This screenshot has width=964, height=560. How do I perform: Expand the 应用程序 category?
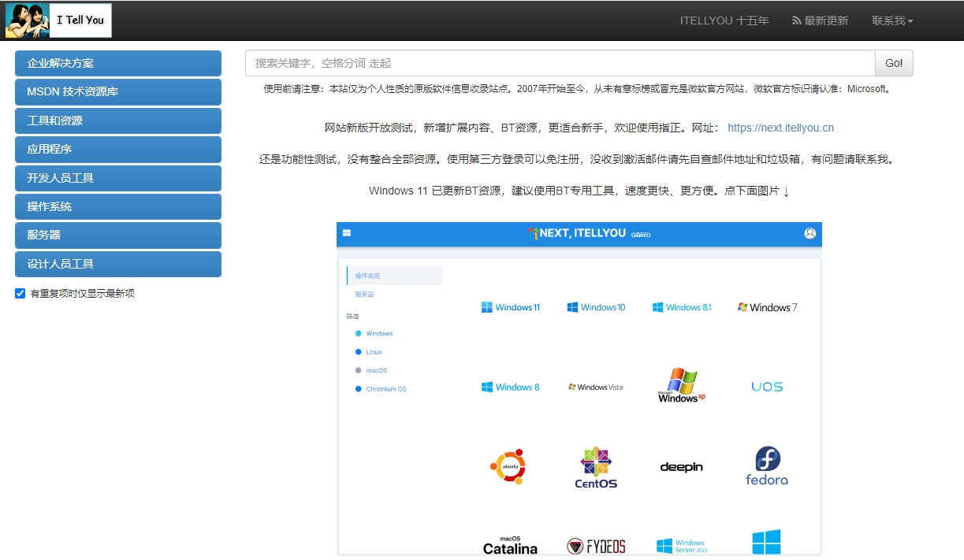pos(118,149)
